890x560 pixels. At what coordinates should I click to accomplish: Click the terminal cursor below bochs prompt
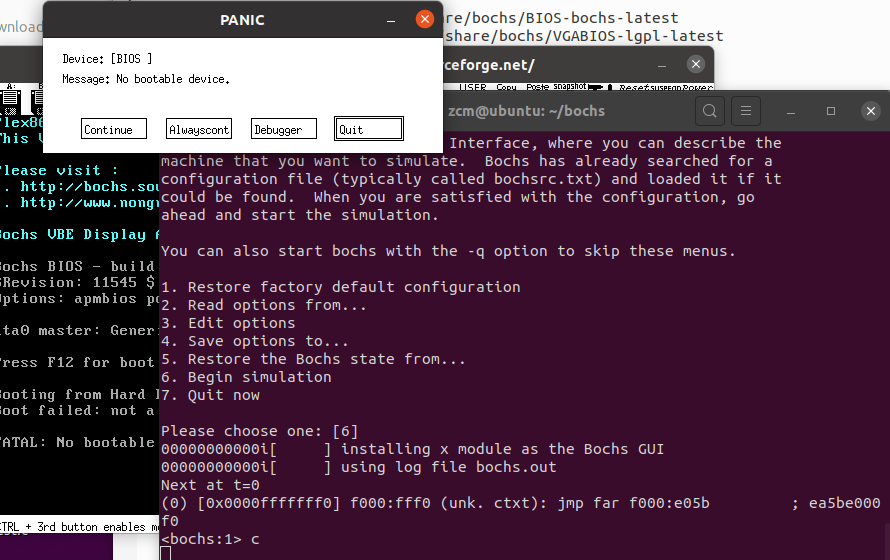tap(166, 553)
